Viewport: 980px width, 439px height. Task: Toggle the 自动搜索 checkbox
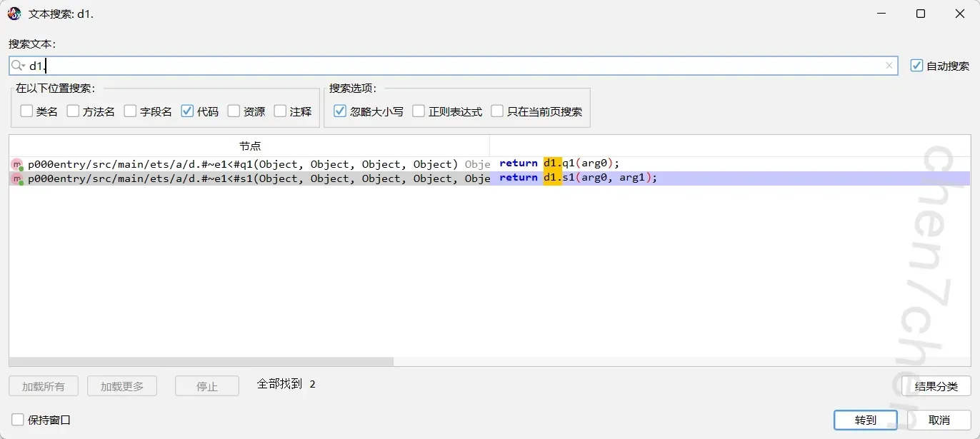pos(917,66)
